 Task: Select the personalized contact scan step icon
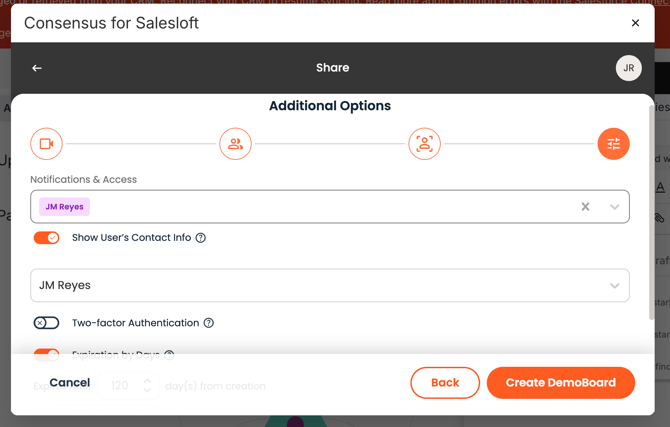click(x=424, y=144)
